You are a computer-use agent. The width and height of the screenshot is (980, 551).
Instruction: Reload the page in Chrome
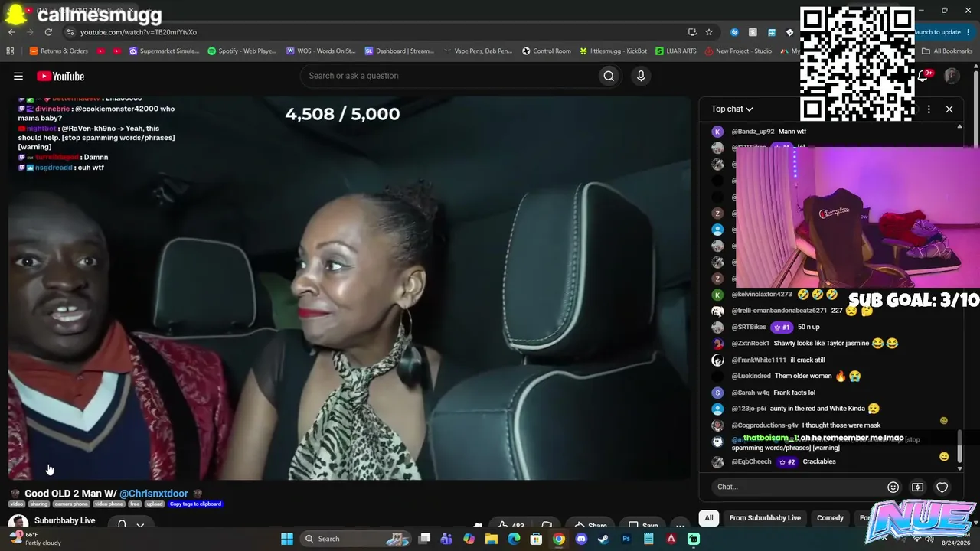48,32
